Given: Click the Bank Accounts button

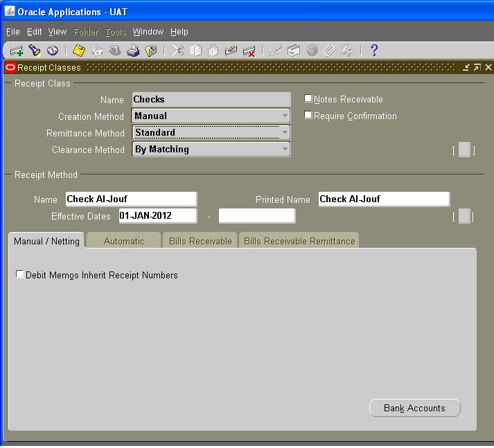Looking at the screenshot, I should (414, 409).
